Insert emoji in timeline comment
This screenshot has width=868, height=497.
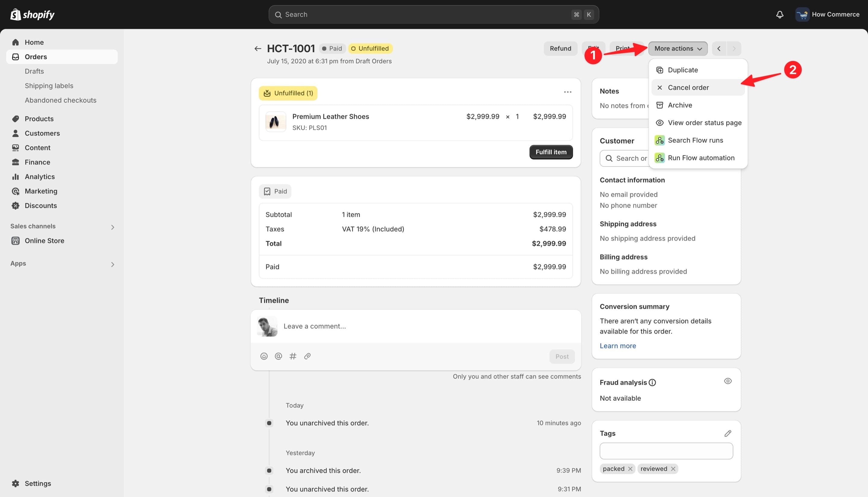click(264, 356)
